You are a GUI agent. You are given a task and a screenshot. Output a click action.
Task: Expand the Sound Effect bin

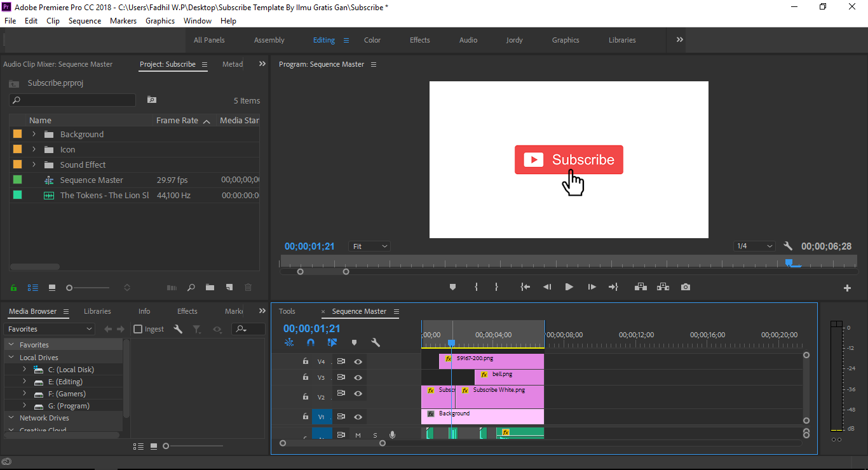(34, 164)
